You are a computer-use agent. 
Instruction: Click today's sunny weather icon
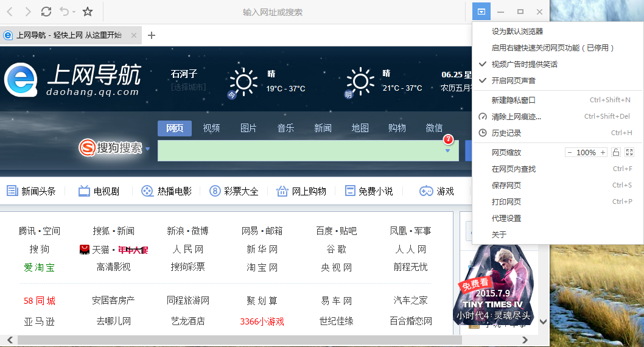click(243, 82)
